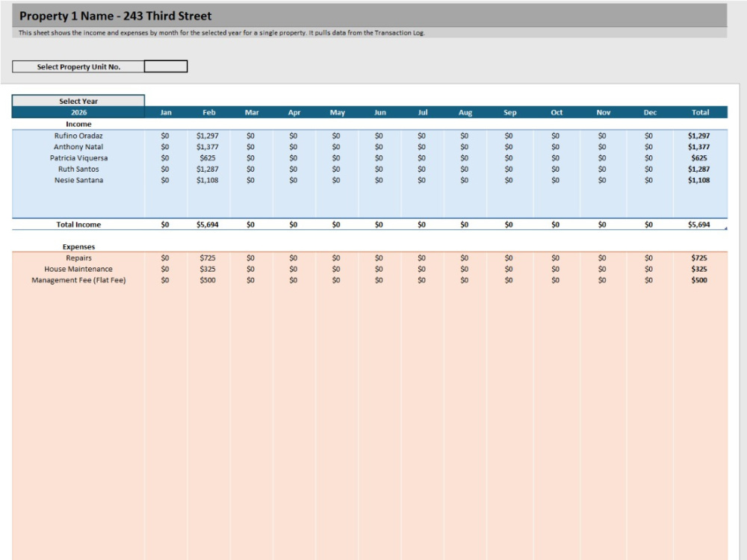Click the Nov column header
The width and height of the screenshot is (747, 560).
tap(603, 113)
